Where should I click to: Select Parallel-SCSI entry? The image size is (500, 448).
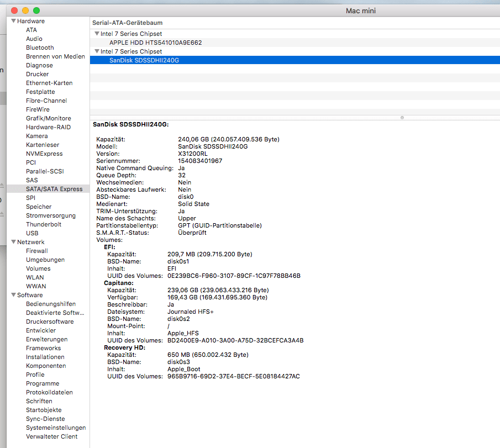tap(45, 171)
